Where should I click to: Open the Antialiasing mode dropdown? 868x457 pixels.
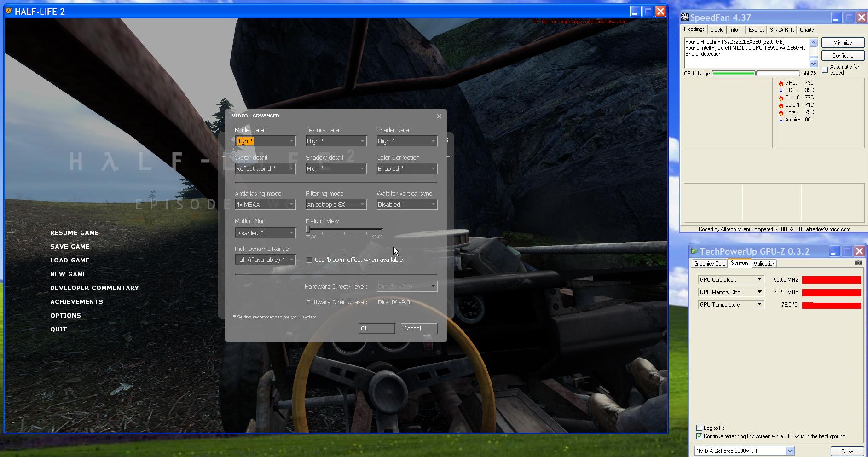coord(265,204)
